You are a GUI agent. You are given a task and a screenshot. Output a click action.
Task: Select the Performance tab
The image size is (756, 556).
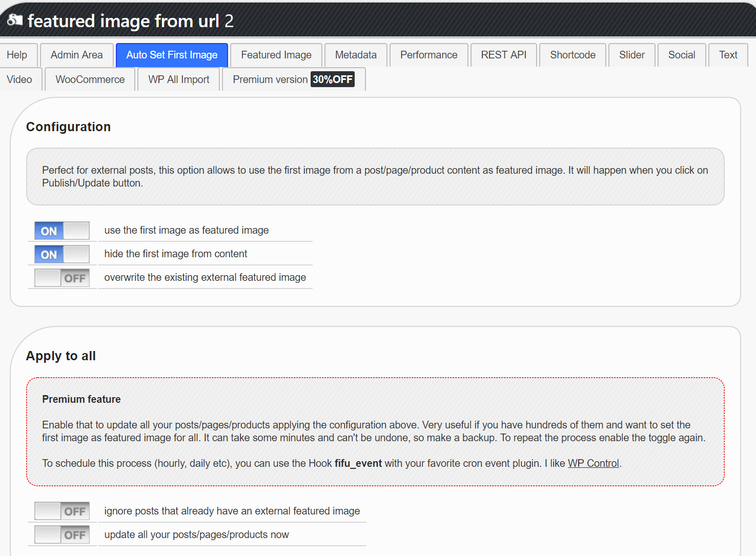coord(428,55)
